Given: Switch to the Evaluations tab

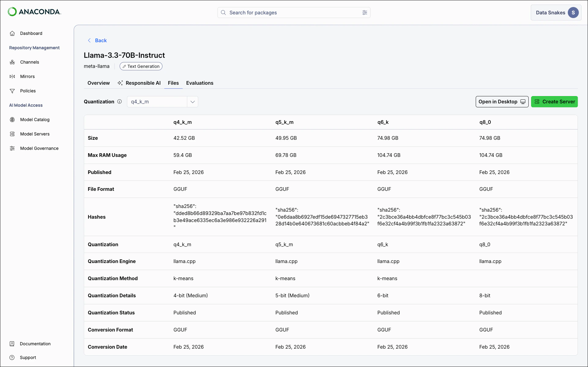Looking at the screenshot, I should tap(199, 83).
